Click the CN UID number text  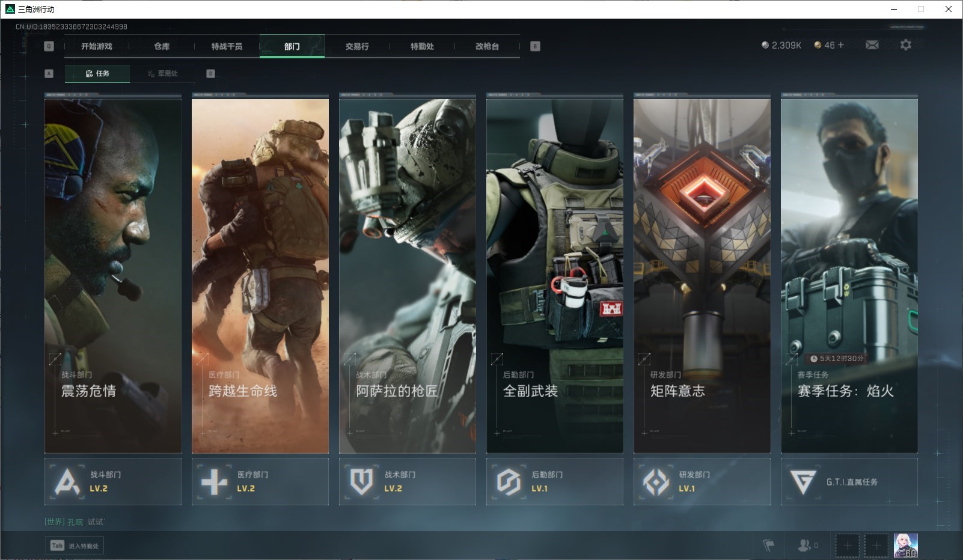click(72, 26)
